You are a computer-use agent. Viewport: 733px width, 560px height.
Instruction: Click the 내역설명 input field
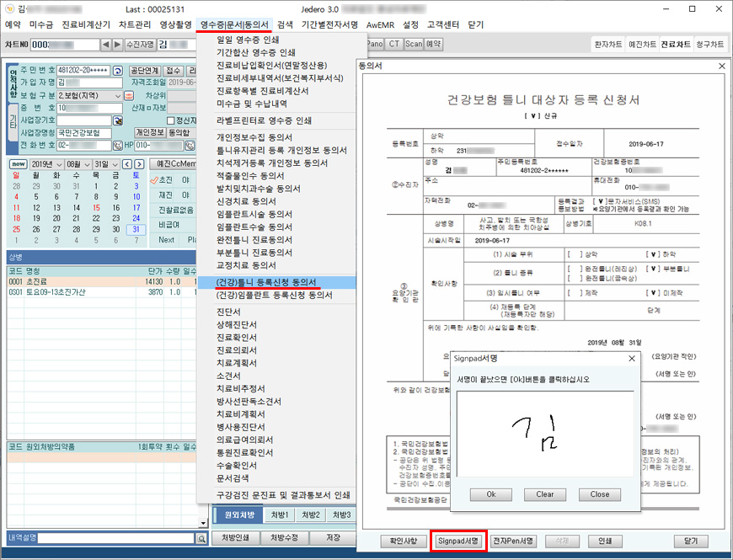[100, 538]
